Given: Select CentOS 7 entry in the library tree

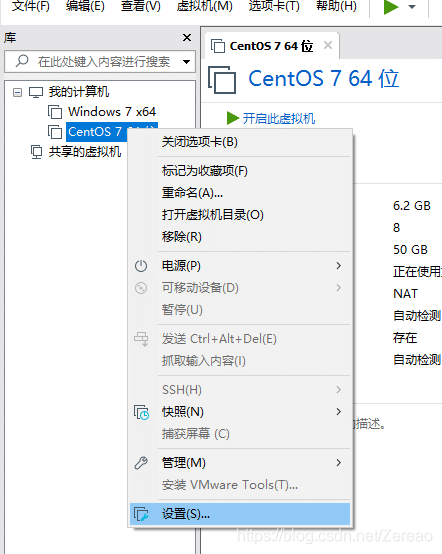Looking at the screenshot, I should 97,132.
